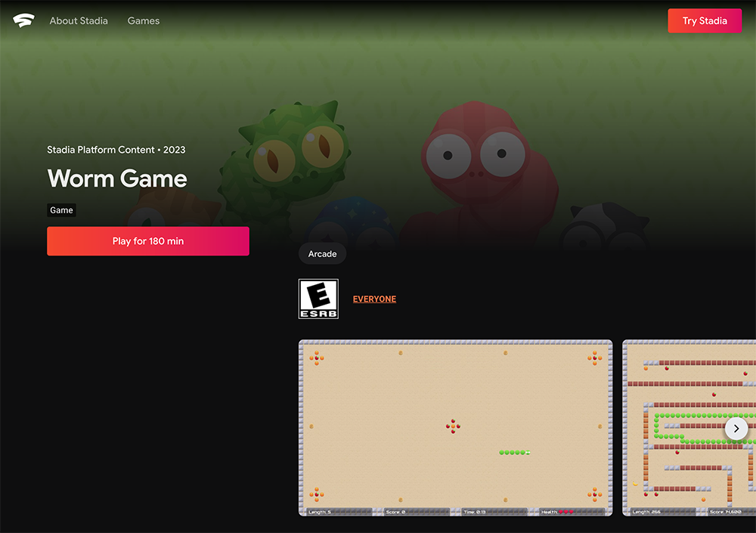Start the game with Play for 180 min

tap(148, 241)
